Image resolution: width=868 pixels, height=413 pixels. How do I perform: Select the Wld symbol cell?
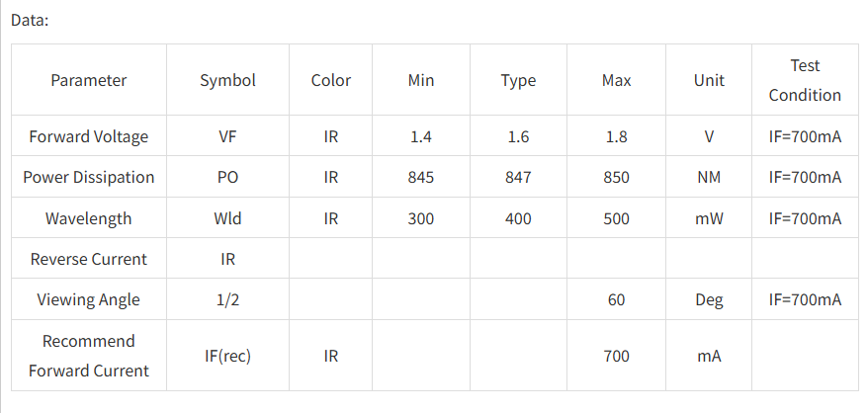tap(227, 218)
